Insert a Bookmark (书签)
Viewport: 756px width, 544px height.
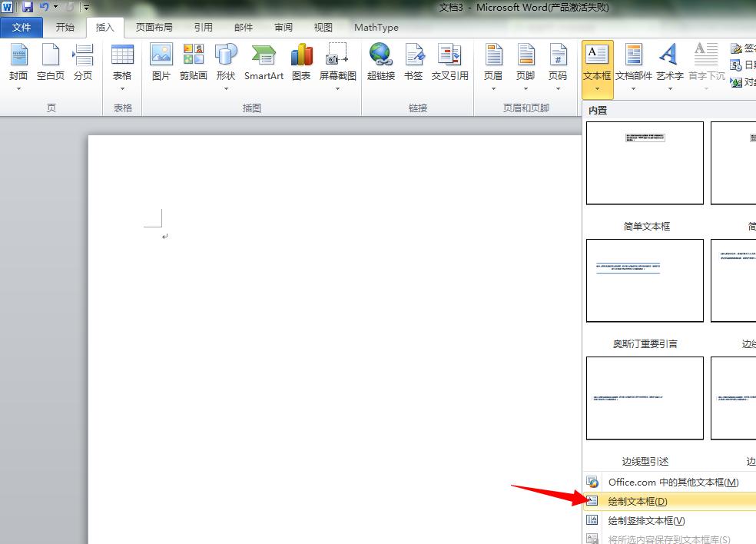pos(413,54)
